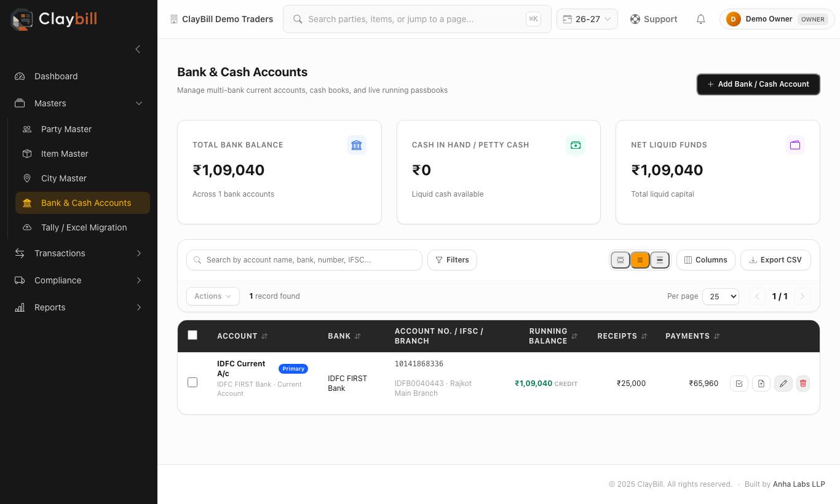
Task: Click the checkmark action icon for IDFC Current A/c
Action: 739,384
